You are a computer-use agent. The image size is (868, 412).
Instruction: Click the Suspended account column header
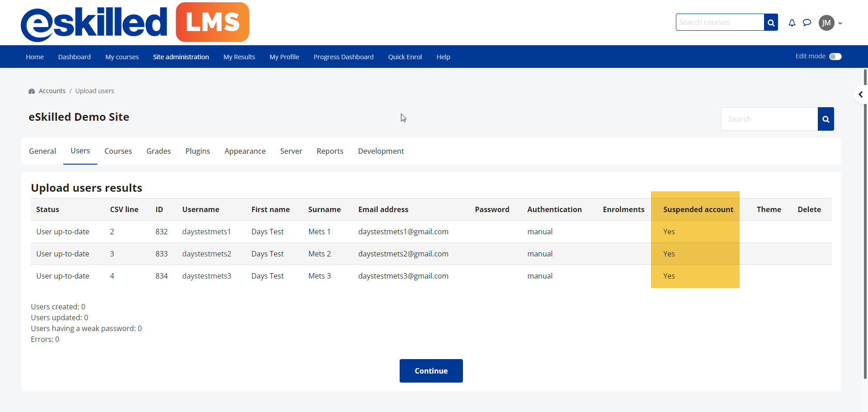698,209
